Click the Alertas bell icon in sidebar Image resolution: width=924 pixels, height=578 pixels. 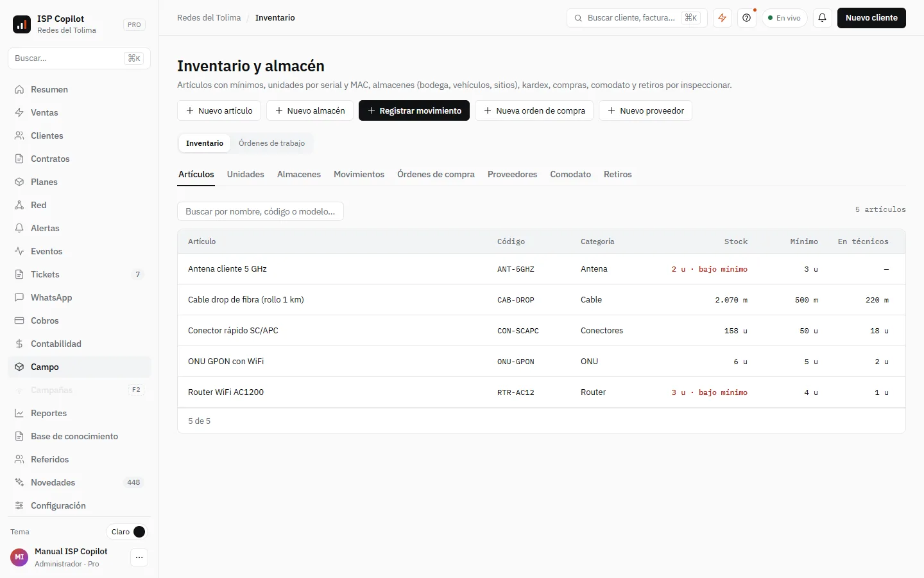pos(19,228)
